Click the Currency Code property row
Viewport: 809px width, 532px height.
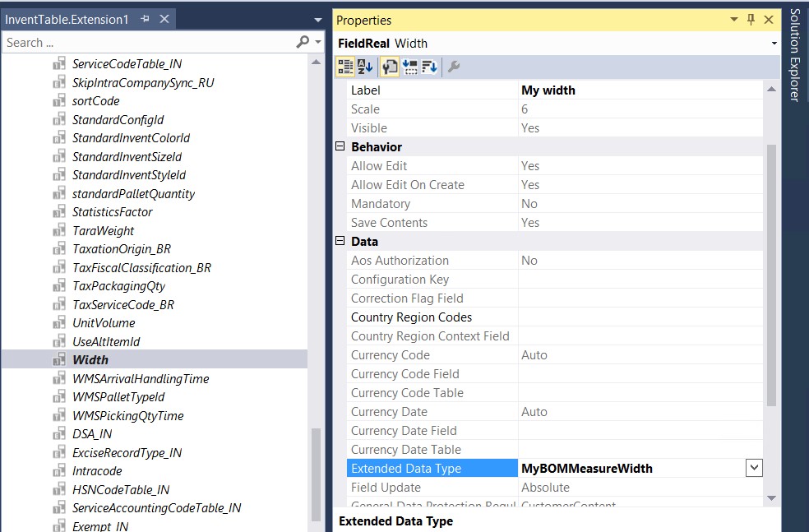coord(555,355)
